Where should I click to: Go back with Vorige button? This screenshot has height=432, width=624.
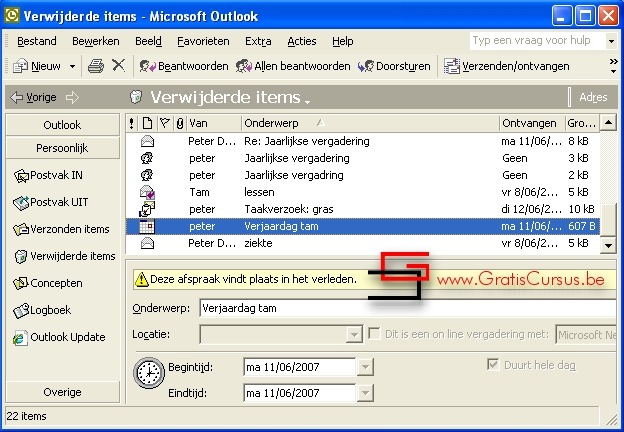(33, 97)
